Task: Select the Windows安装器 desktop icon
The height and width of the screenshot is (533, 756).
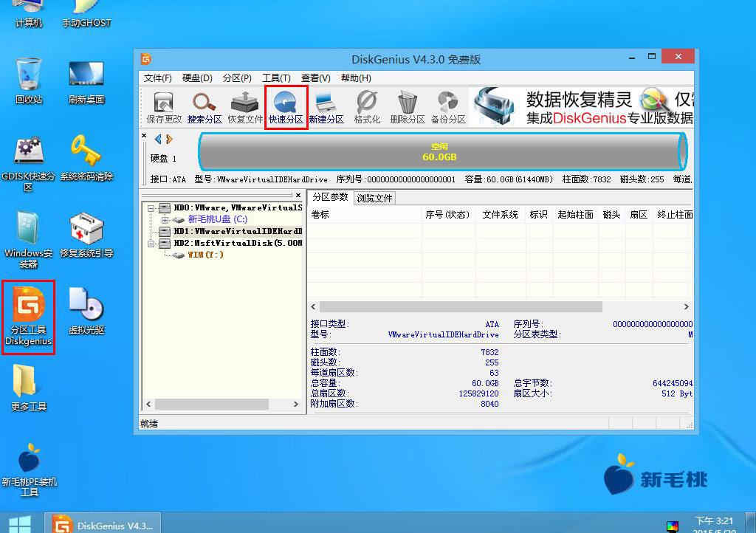Action: coord(29,240)
